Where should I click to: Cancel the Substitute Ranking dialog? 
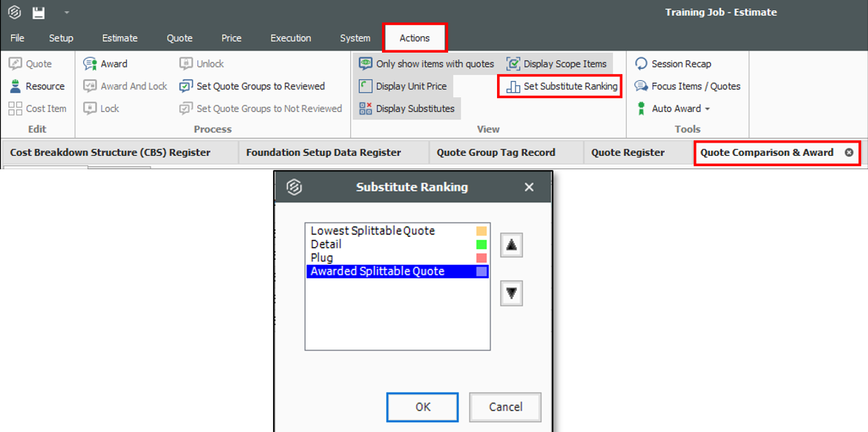[505, 407]
